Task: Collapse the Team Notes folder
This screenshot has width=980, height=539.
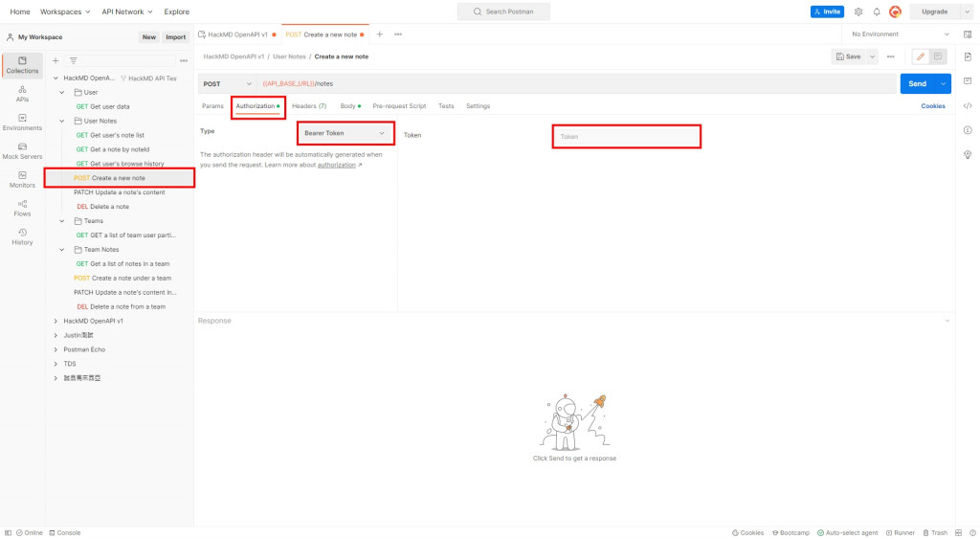Action: point(62,250)
